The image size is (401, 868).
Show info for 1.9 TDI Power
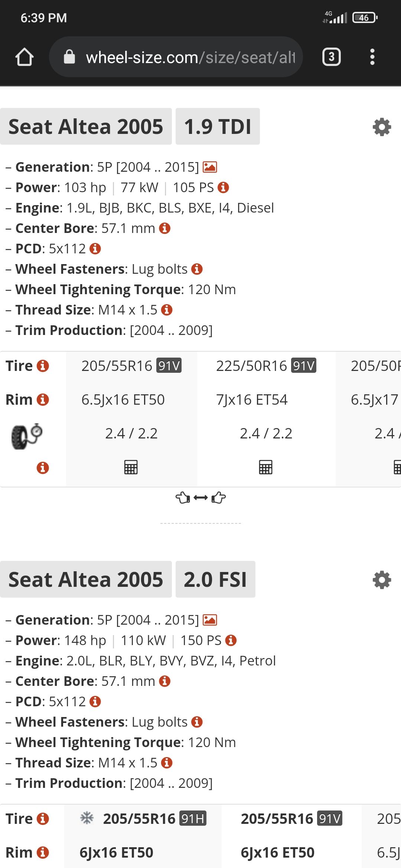223,187
